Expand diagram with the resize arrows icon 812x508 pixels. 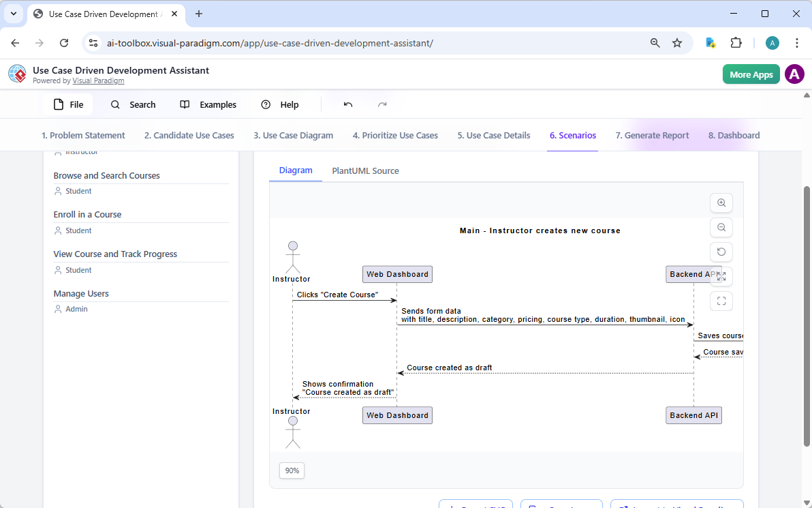pos(721,276)
